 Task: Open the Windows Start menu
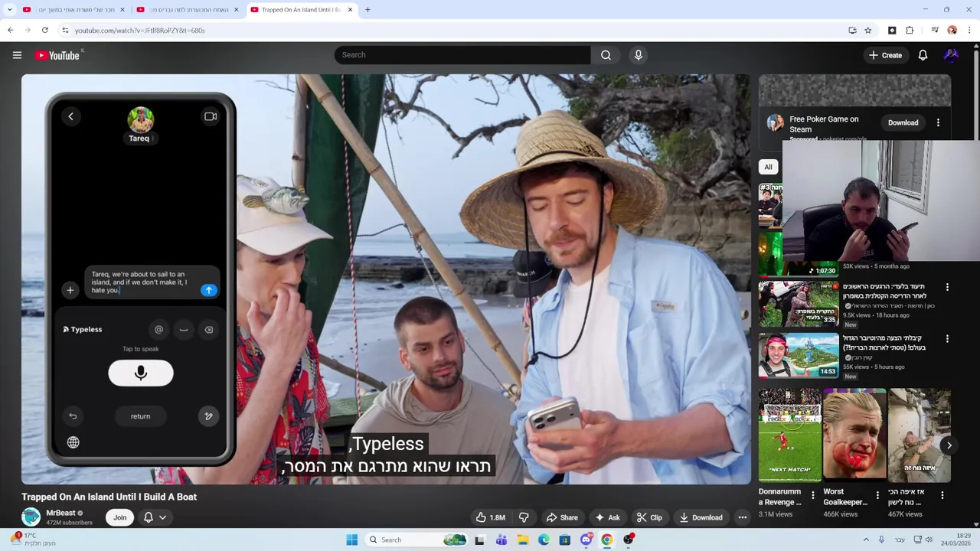pos(351,540)
